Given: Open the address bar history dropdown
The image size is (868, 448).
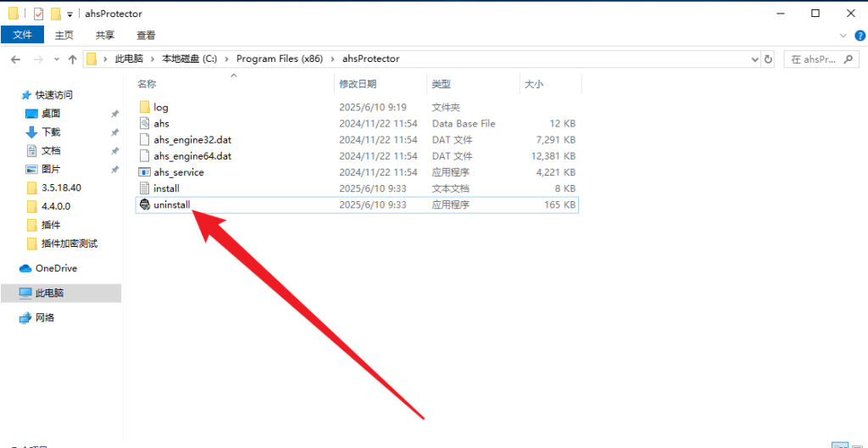Looking at the screenshot, I should coord(755,59).
